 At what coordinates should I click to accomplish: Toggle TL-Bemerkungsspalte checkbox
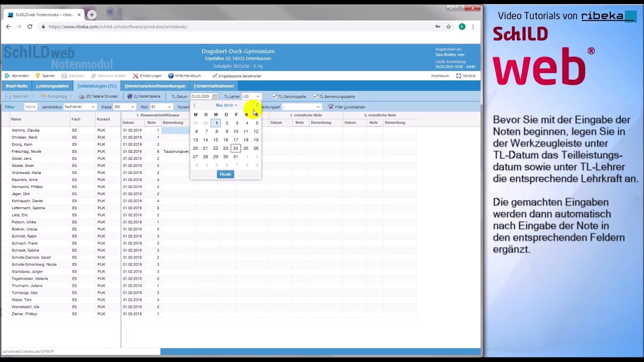(315, 97)
